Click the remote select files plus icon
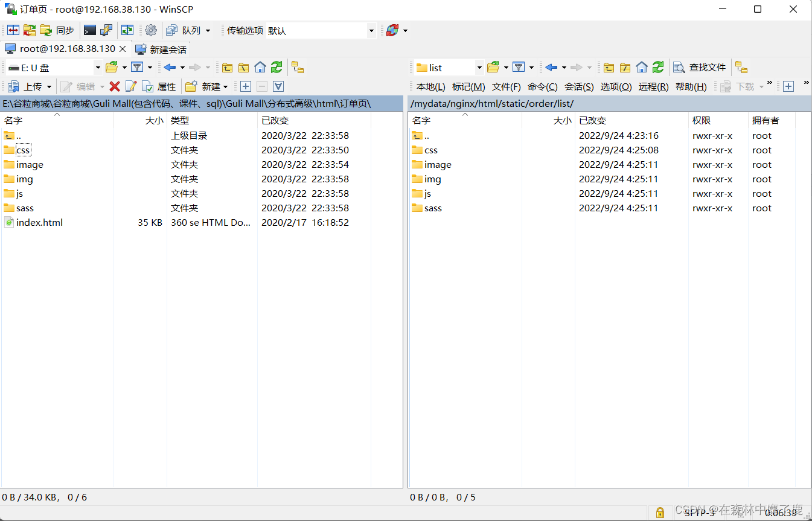Image resolution: width=812 pixels, height=521 pixels. (x=788, y=87)
